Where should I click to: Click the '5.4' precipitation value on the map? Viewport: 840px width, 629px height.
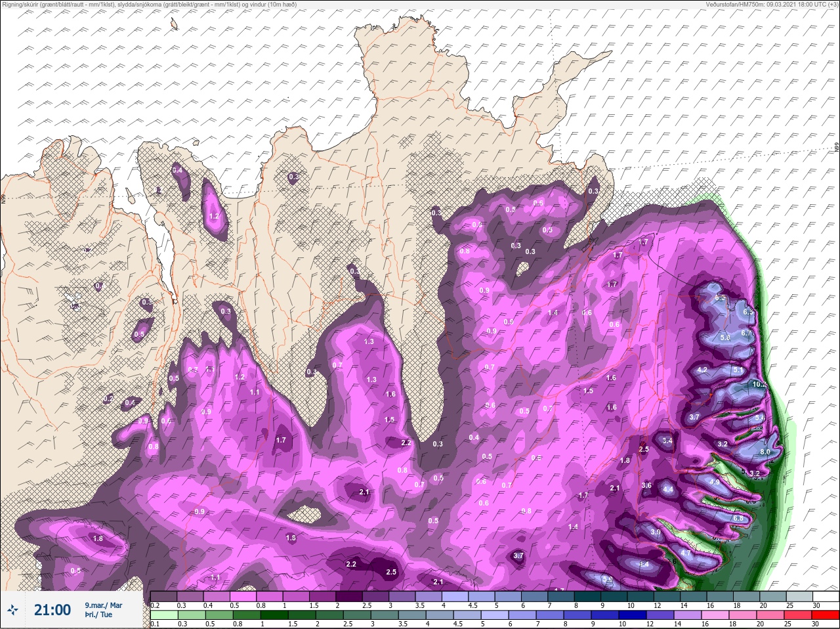(x=760, y=418)
